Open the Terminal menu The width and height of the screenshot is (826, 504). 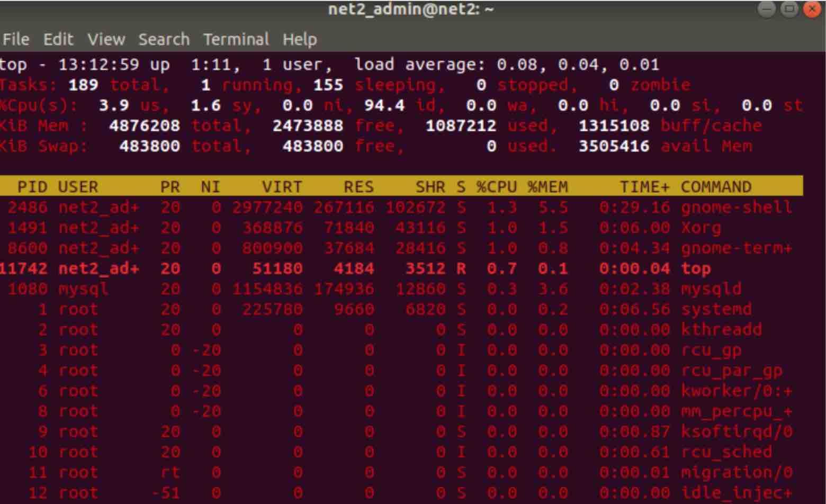(236, 39)
